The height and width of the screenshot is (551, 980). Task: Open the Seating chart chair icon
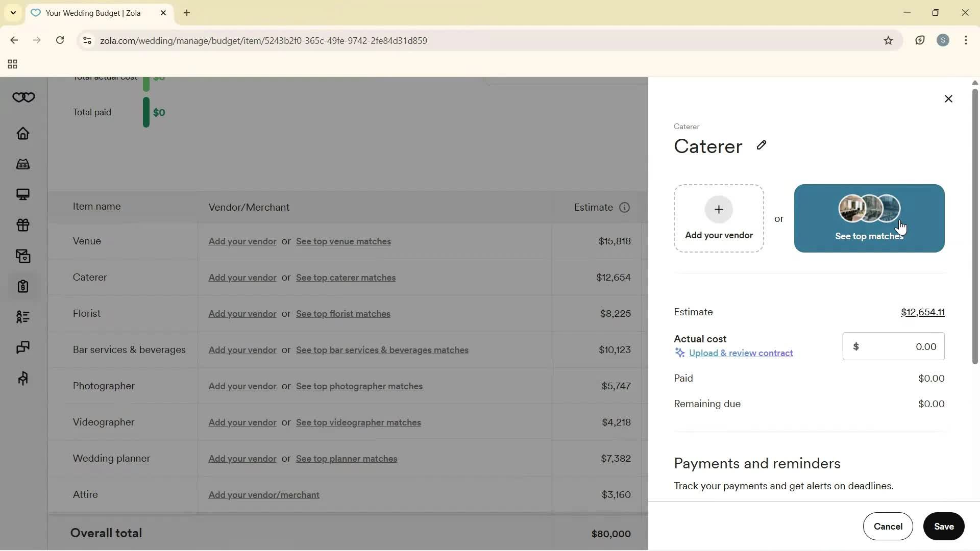(x=23, y=379)
